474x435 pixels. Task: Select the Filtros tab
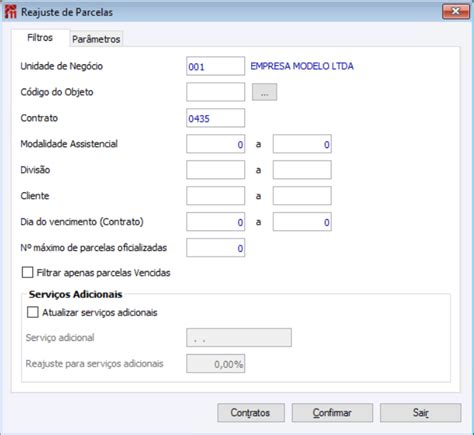click(x=40, y=38)
